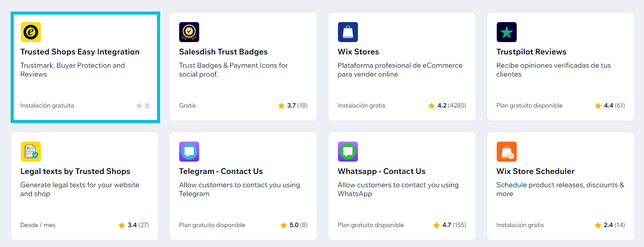
Task: Open the Wix Store Scheduler title
Action: coord(535,171)
